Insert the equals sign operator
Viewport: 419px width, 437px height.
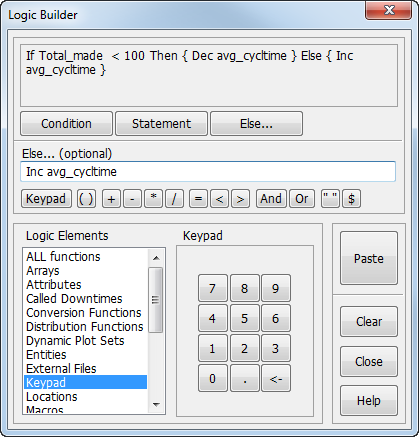198,199
